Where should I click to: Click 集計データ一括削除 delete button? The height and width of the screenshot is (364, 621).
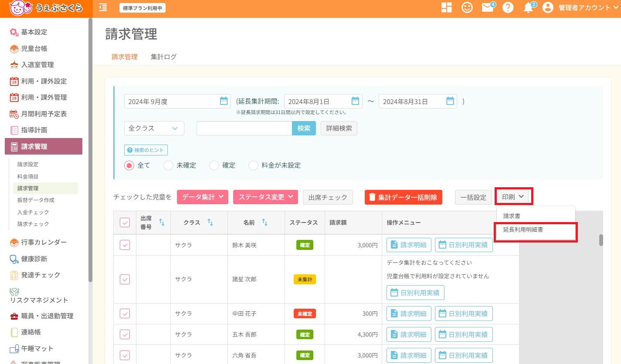pos(404,197)
